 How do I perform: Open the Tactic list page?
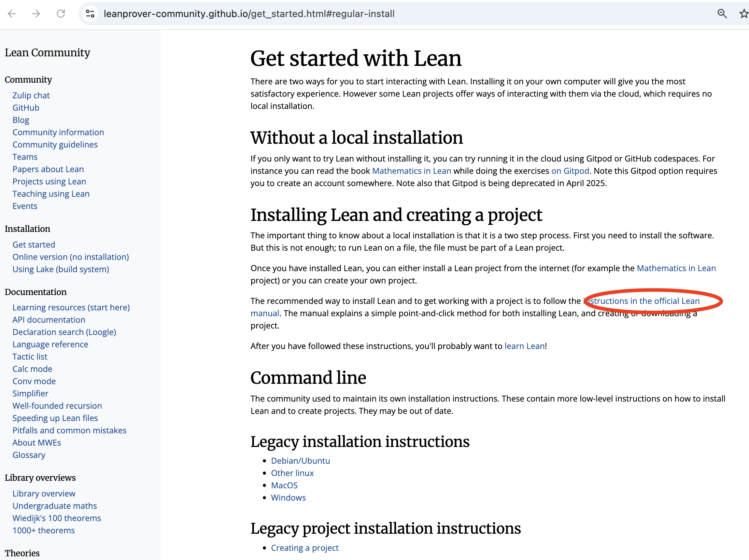pos(30,356)
